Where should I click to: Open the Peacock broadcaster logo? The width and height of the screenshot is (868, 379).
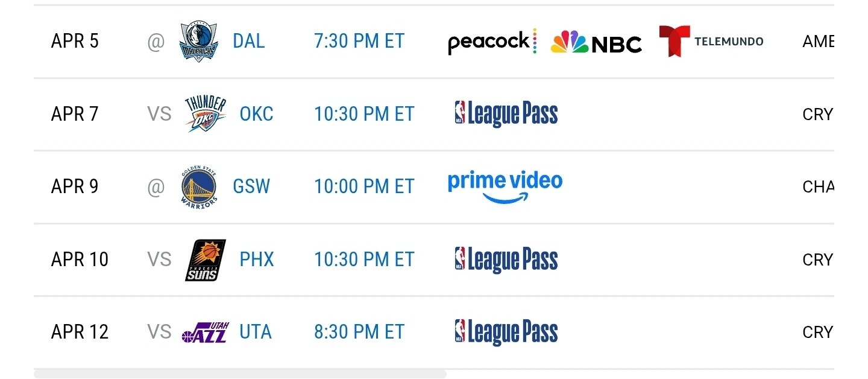492,42
